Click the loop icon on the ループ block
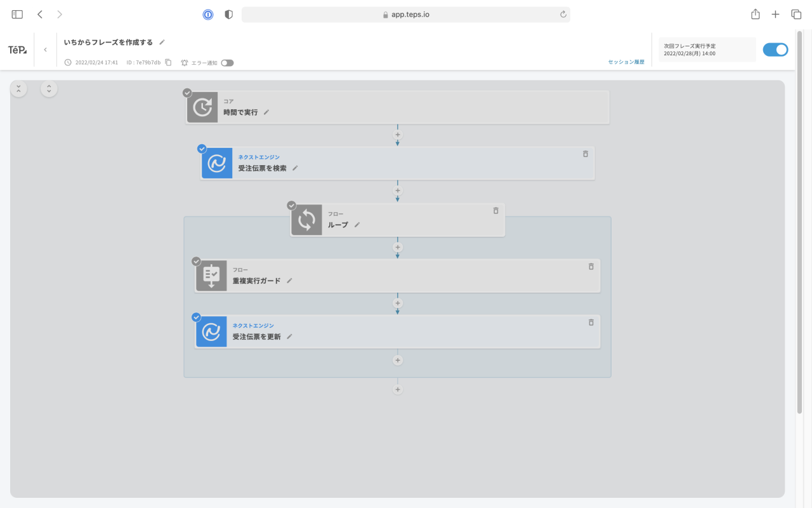This screenshot has width=812, height=508. [306, 220]
